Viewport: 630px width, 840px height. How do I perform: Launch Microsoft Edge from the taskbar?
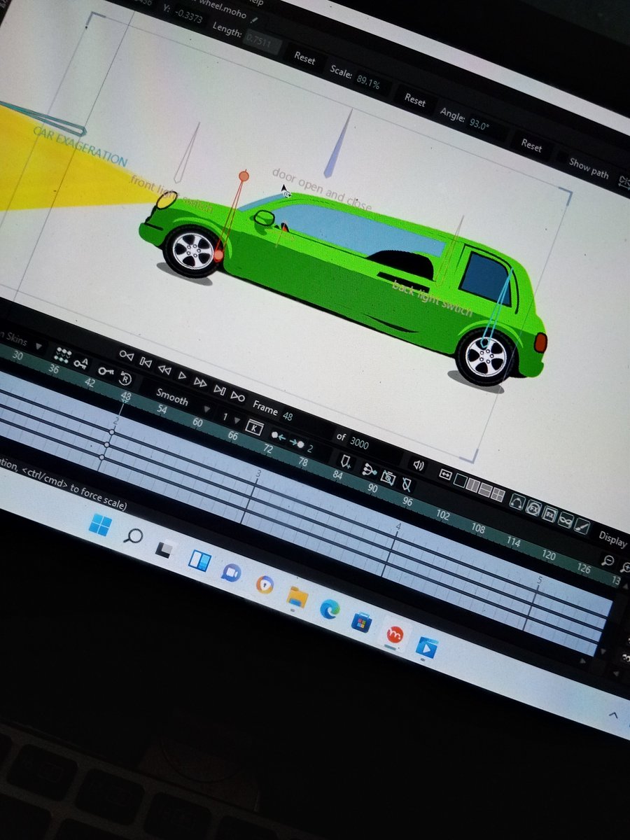click(330, 609)
